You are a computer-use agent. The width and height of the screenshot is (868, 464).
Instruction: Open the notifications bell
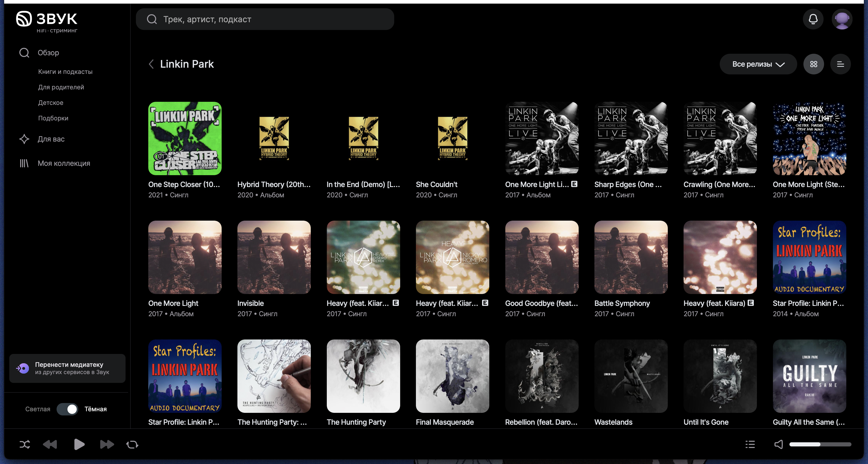[813, 19]
